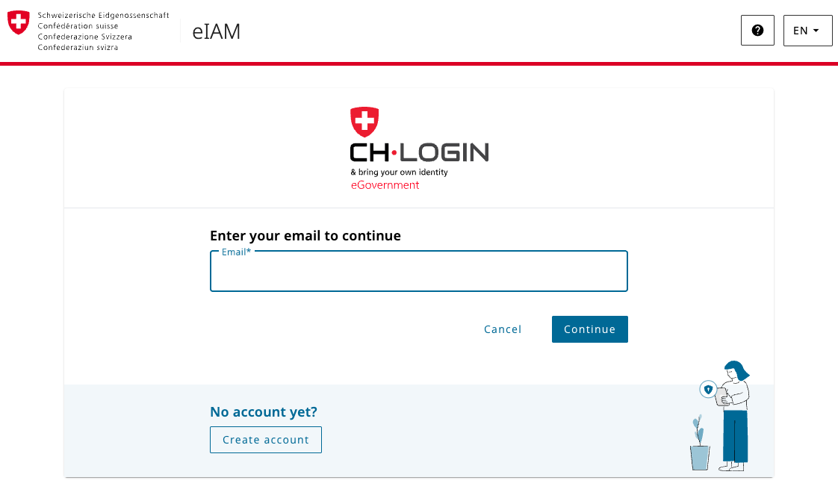Click the CH·LOGIN wordmark

pyautogui.click(x=419, y=152)
